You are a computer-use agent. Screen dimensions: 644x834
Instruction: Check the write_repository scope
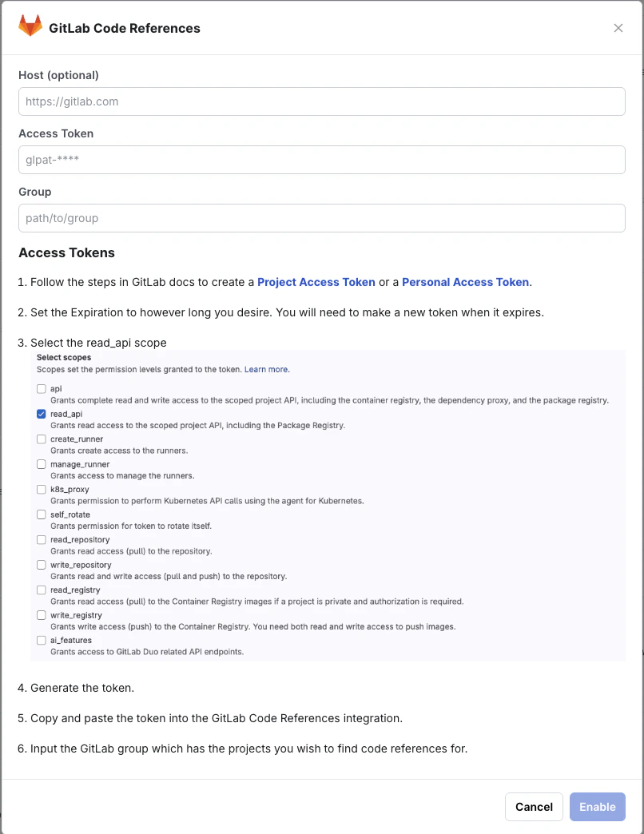41,564
